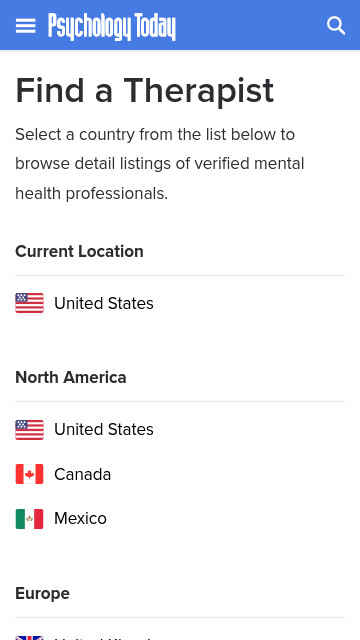
Task: Click the Mexico flag icon
Action: click(x=29, y=519)
